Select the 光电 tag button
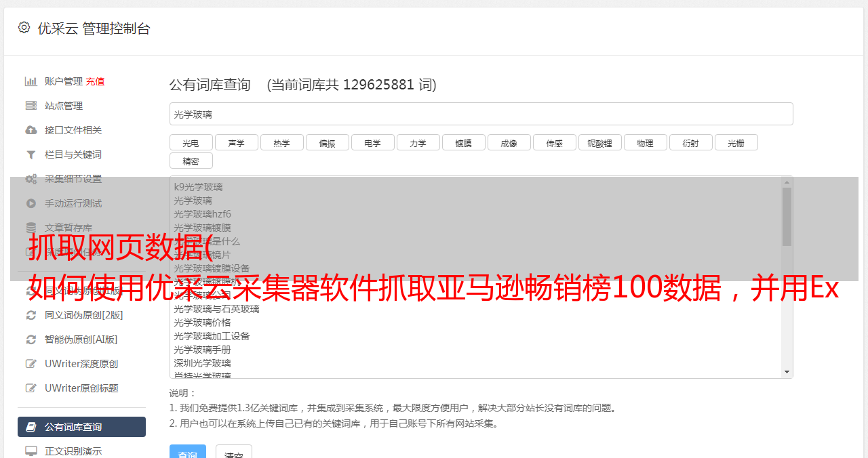 pyautogui.click(x=191, y=143)
